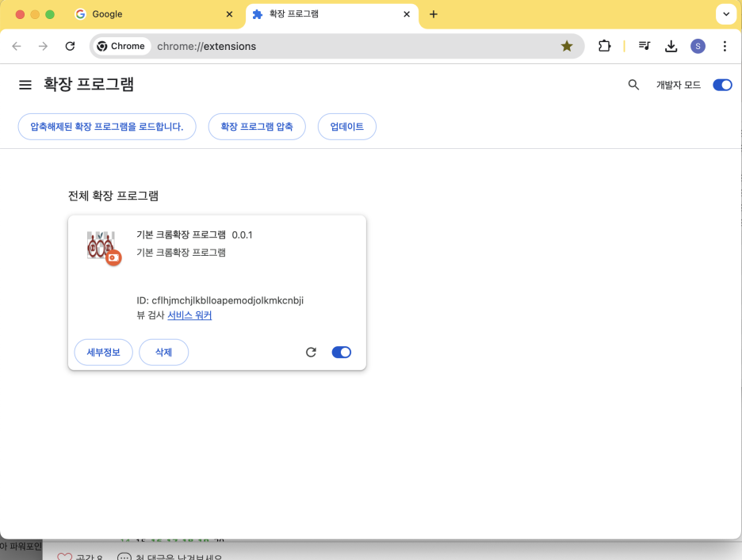Open the media control playlist icon

[x=644, y=46]
